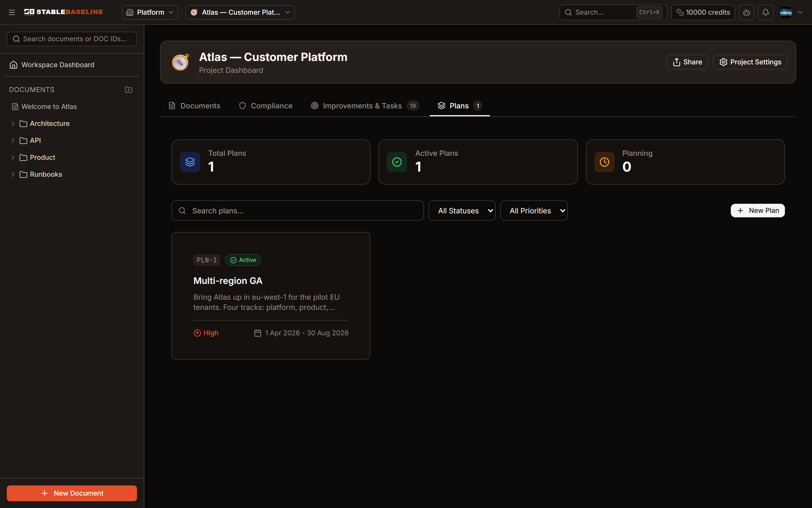Click the High priority label
This screenshot has height=508, width=812.
point(206,333)
